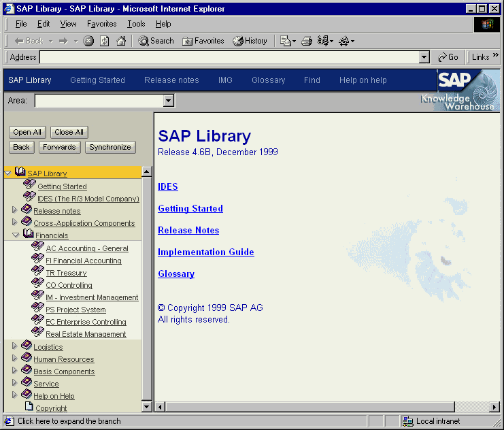The width and height of the screenshot is (504, 430).
Task: Collapse the SAP Library root node
Action: pos(7,173)
